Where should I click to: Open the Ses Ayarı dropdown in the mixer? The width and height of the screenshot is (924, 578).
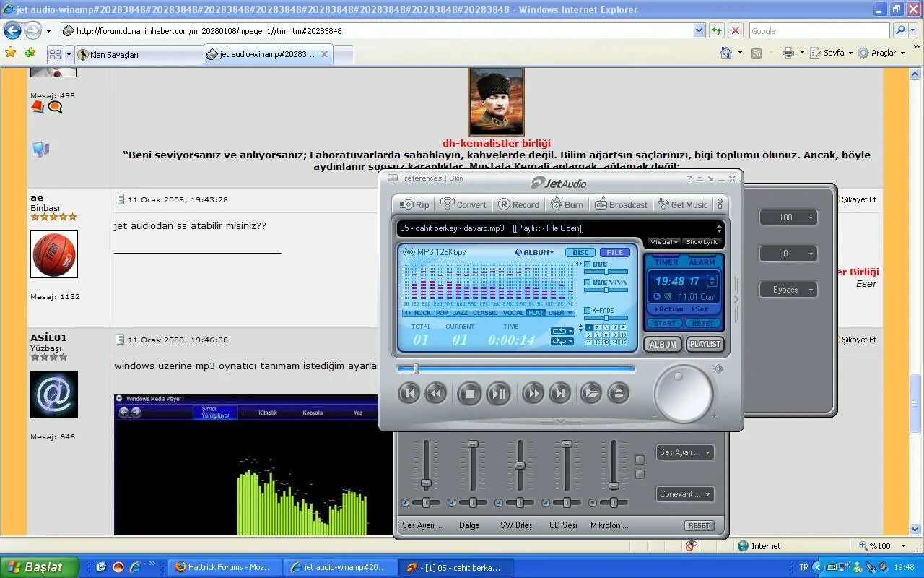[x=685, y=452]
